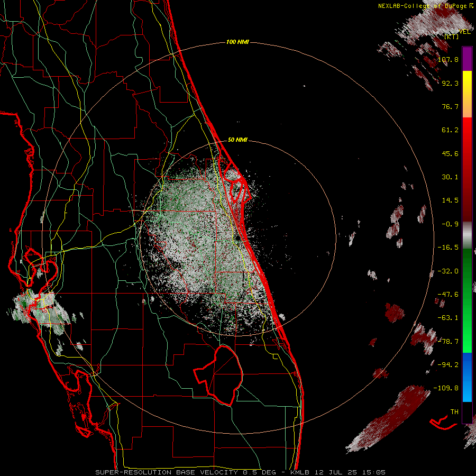
Task: Click the -109.8 velocity scale value
Action: pyautogui.click(x=446, y=388)
